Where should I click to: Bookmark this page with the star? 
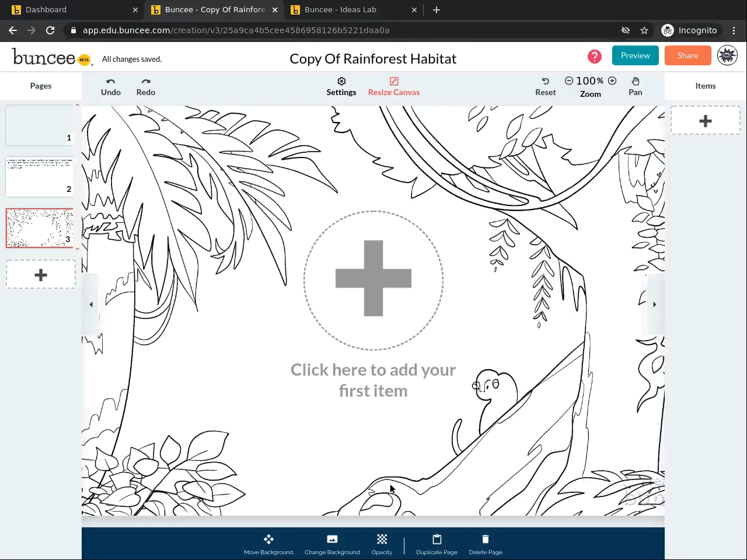(644, 30)
